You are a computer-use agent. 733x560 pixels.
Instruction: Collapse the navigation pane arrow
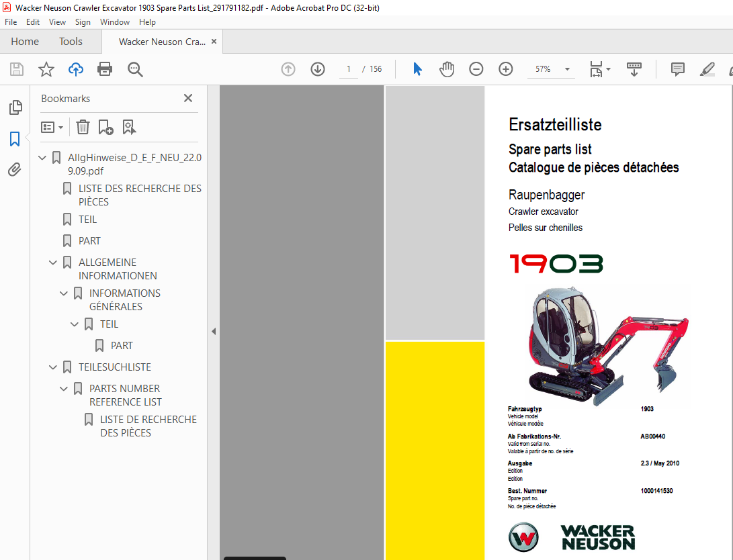point(214,331)
